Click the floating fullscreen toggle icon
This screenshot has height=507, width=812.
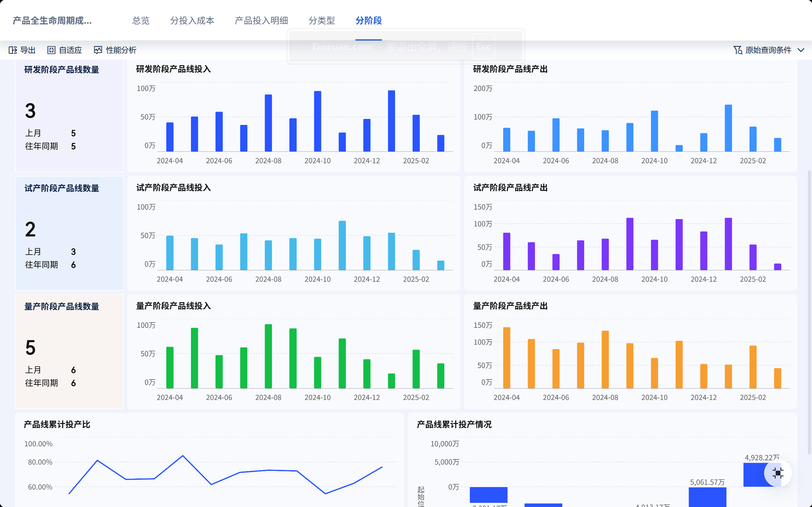tap(778, 473)
